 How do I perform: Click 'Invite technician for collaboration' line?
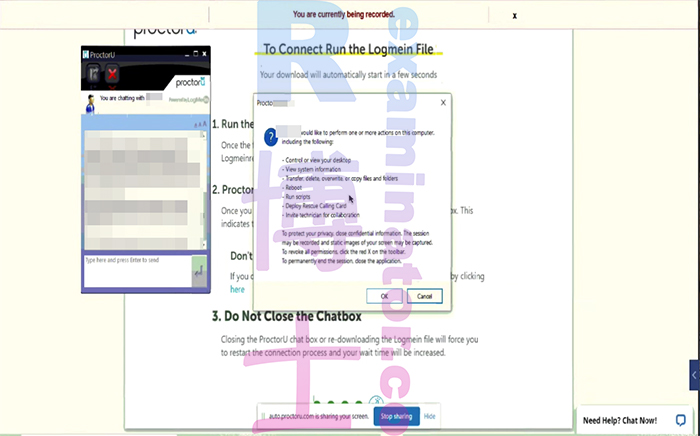321,215
